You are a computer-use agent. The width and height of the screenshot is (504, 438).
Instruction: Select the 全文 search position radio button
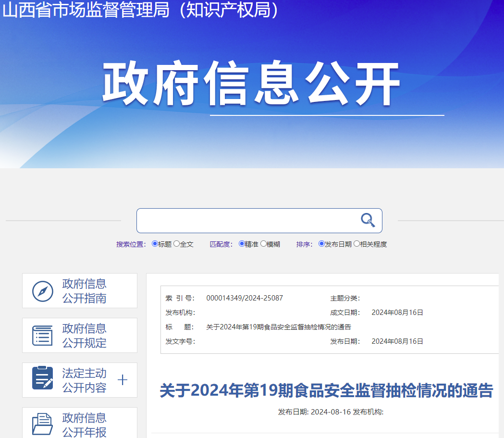(x=176, y=244)
